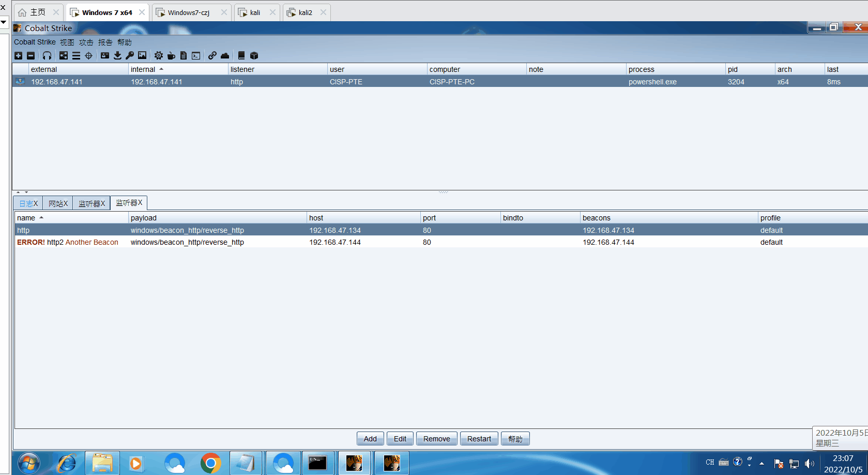The image size is (868, 475).
Task: Switch to the 网站 tab
Action: (x=58, y=203)
